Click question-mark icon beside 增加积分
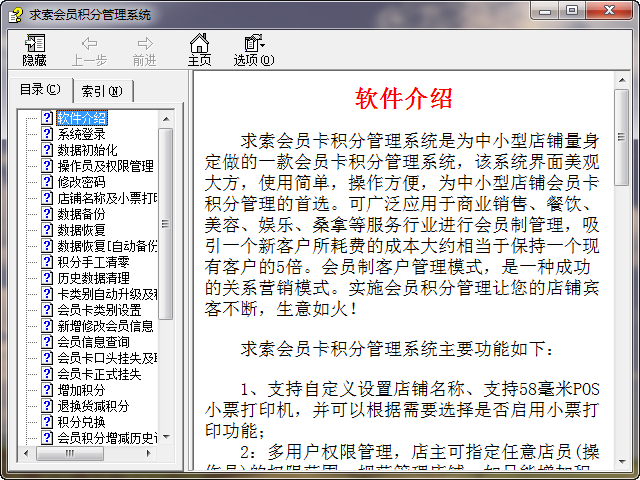Screen dimensions: 640x480 tap(47, 390)
